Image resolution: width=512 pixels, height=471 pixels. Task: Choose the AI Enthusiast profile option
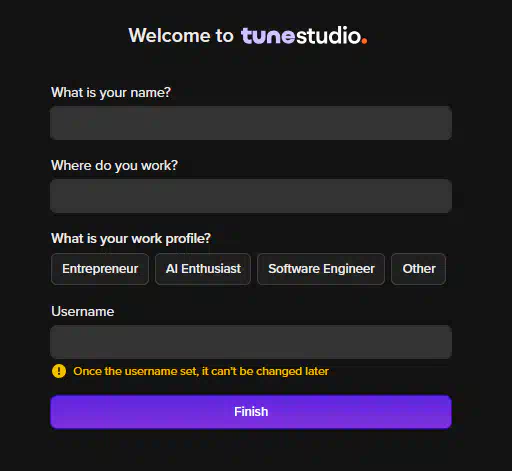click(x=203, y=269)
